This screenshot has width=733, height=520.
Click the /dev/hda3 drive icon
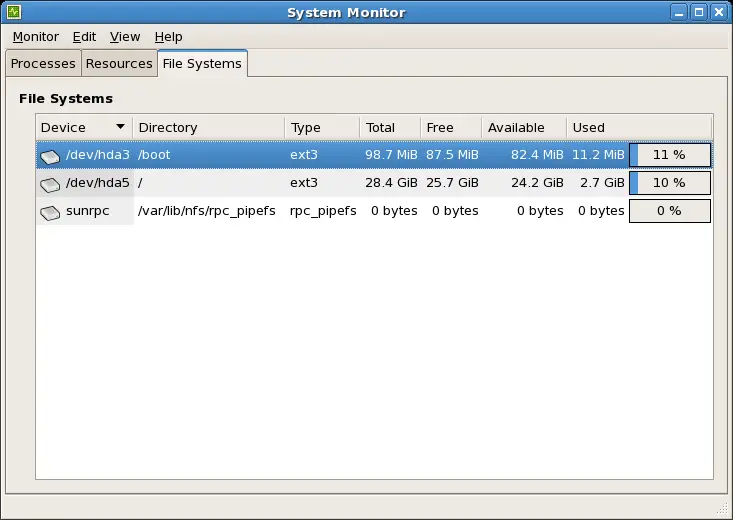(x=50, y=156)
